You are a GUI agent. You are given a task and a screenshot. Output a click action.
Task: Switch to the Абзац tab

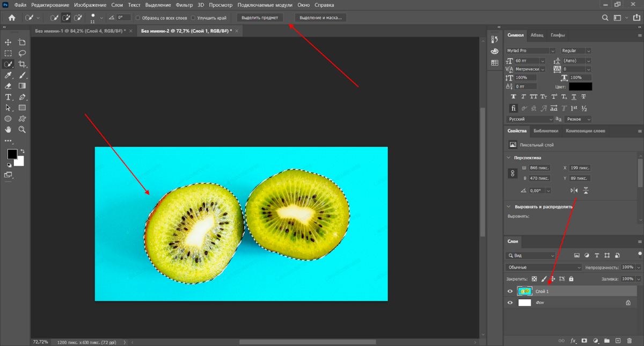pyautogui.click(x=537, y=35)
